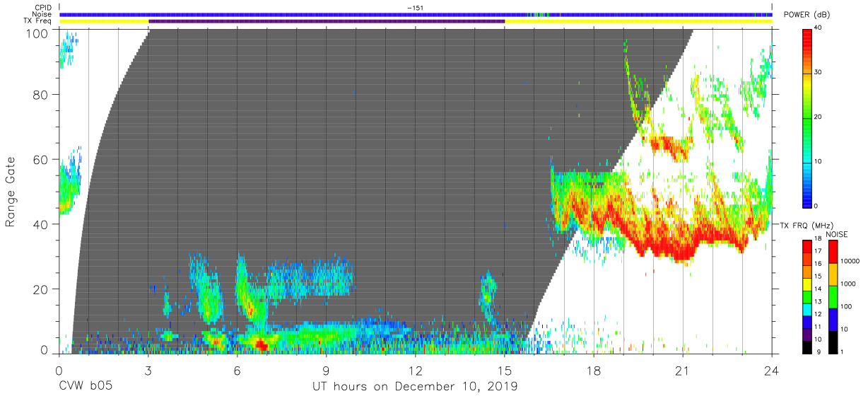Click the blue Noise bar at the top
Image resolution: width=868 pixels, height=401 pixels.
[416, 14]
